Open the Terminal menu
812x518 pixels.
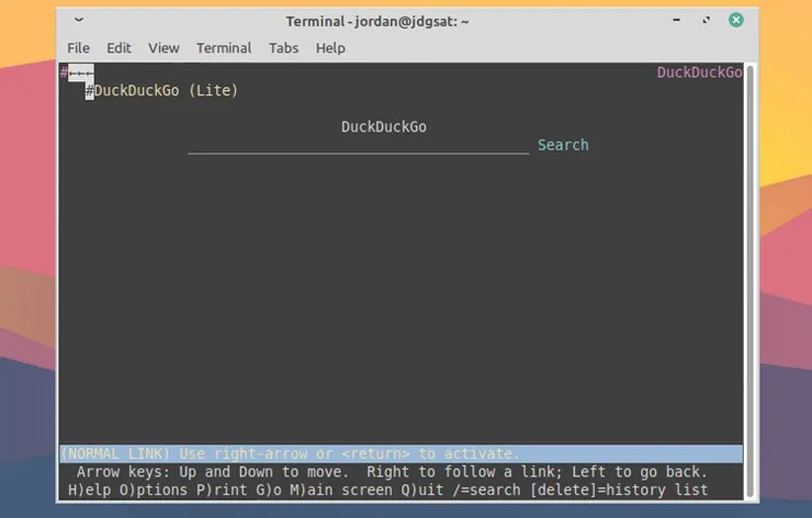tap(223, 48)
